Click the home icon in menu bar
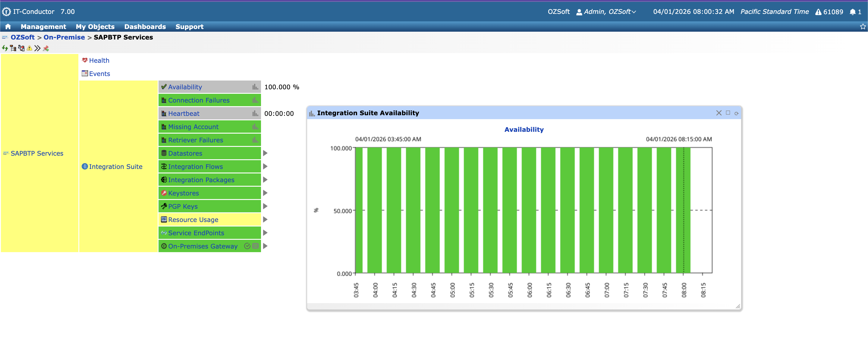 8,27
